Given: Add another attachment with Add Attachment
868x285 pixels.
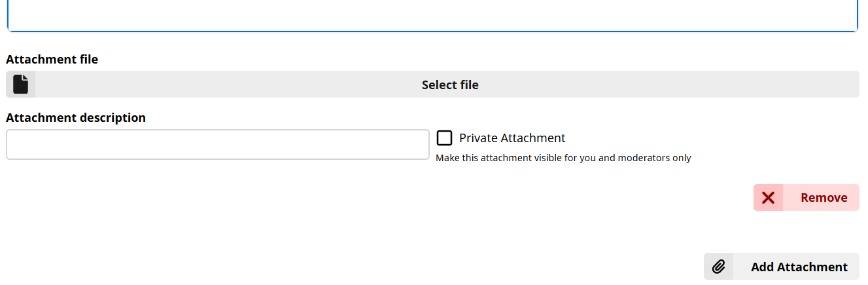Looking at the screenshot, I should click(x=782, y=267).
